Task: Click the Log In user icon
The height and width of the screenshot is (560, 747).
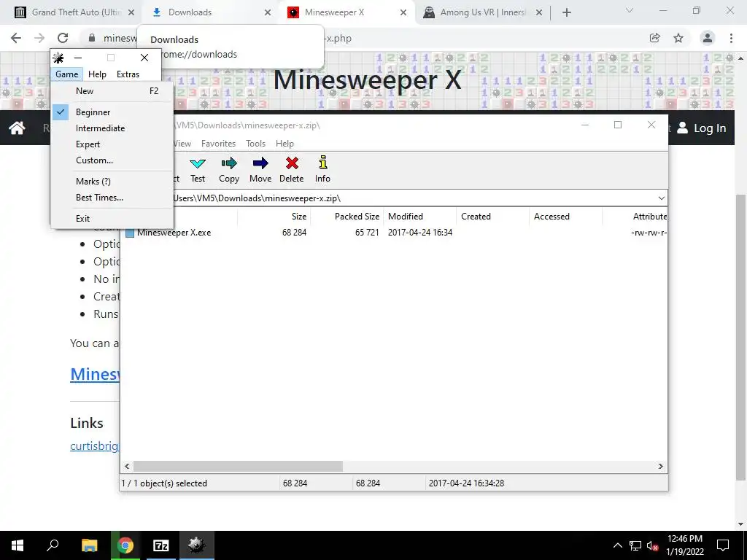Action: tap(683, 128)
